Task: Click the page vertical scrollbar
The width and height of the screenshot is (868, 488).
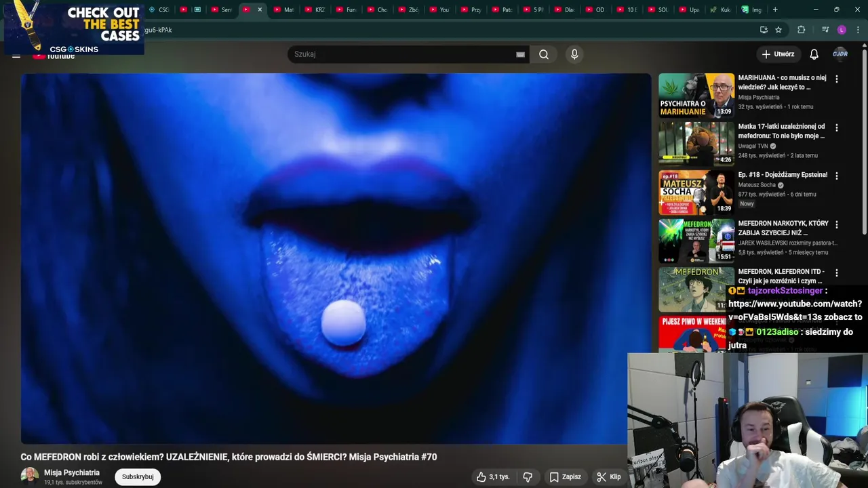Action: tap(865, 142)
